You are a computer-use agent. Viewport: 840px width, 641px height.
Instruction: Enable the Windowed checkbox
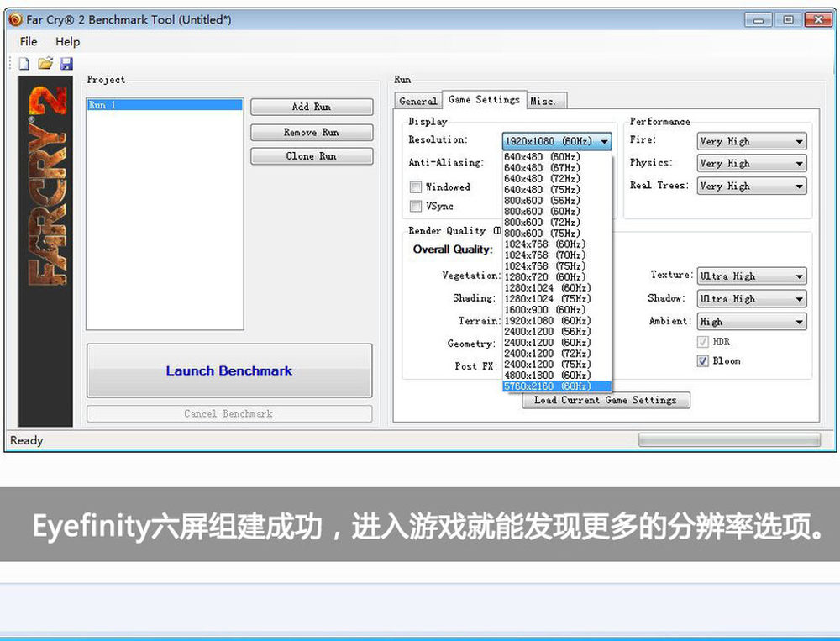(x=415, y=187)
